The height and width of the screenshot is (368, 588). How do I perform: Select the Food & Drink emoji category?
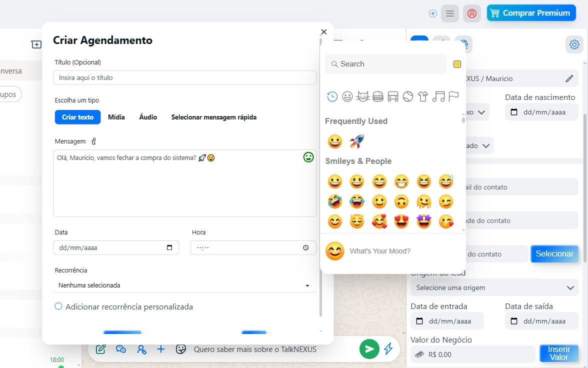(378, 96)
